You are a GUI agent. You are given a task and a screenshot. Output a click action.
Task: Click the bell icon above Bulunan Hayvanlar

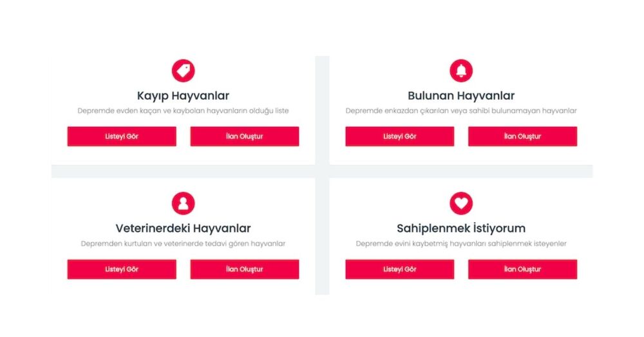coord(461,71)
